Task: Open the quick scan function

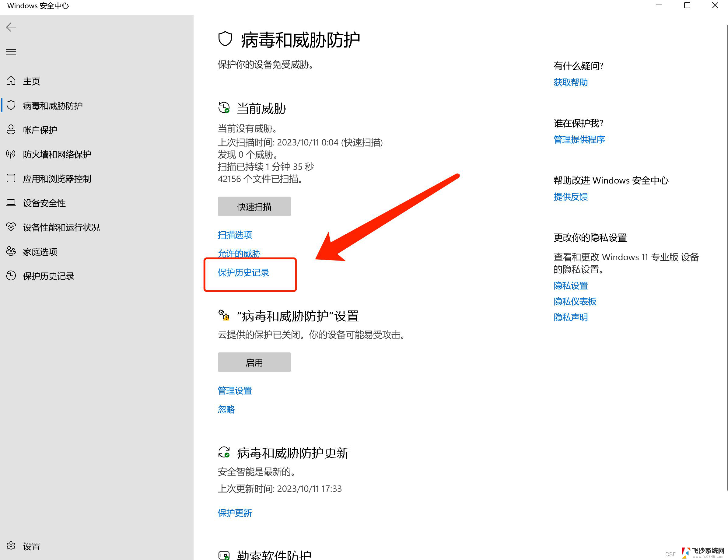Action: point(254,206)
